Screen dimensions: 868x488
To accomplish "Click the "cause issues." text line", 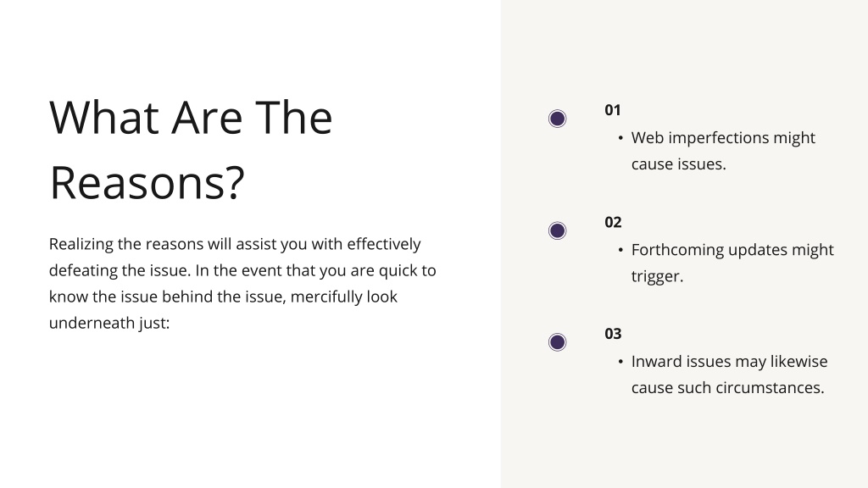I will (678, 164).
